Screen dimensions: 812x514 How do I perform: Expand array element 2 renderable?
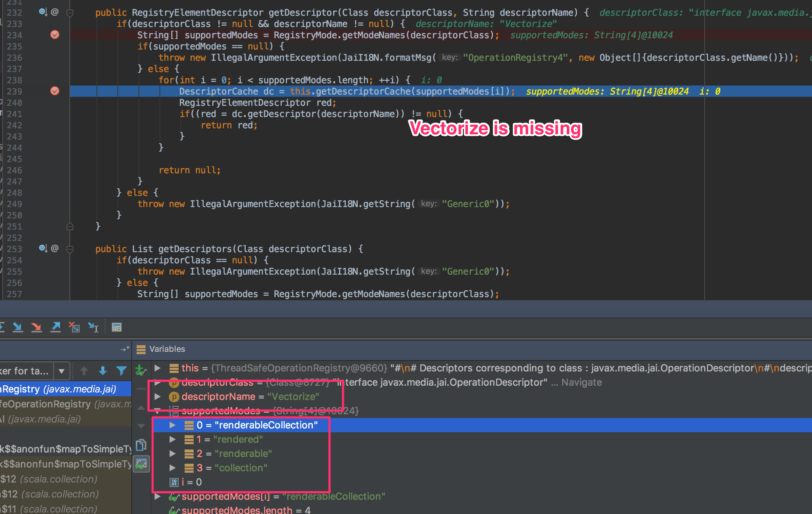pos(172,454)
